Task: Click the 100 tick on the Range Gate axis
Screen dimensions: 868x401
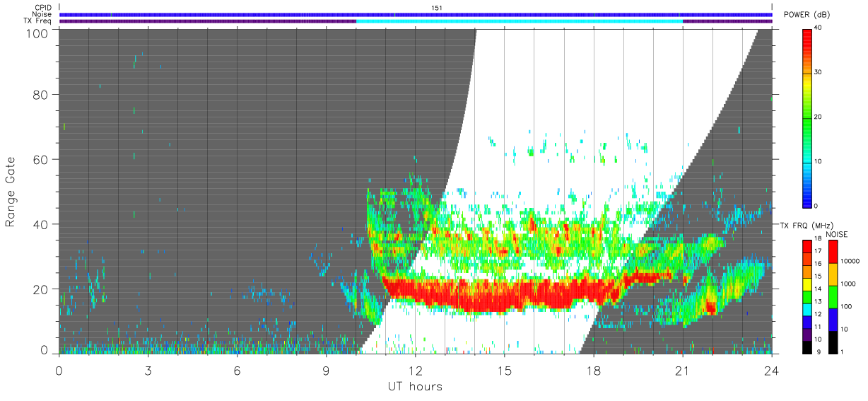Action: point(37,33)
